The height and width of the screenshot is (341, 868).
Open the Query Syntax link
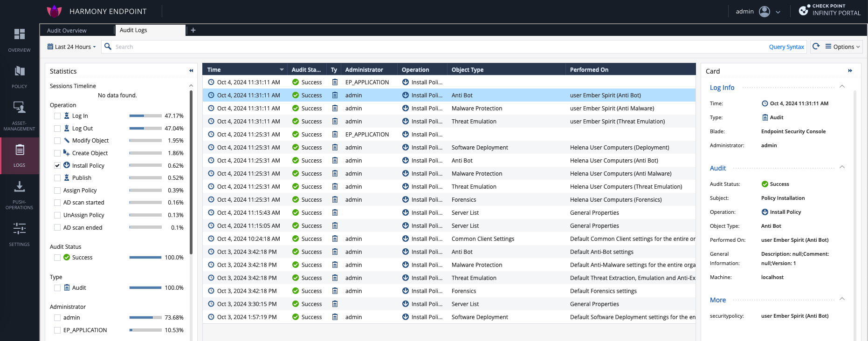point(786,47)
